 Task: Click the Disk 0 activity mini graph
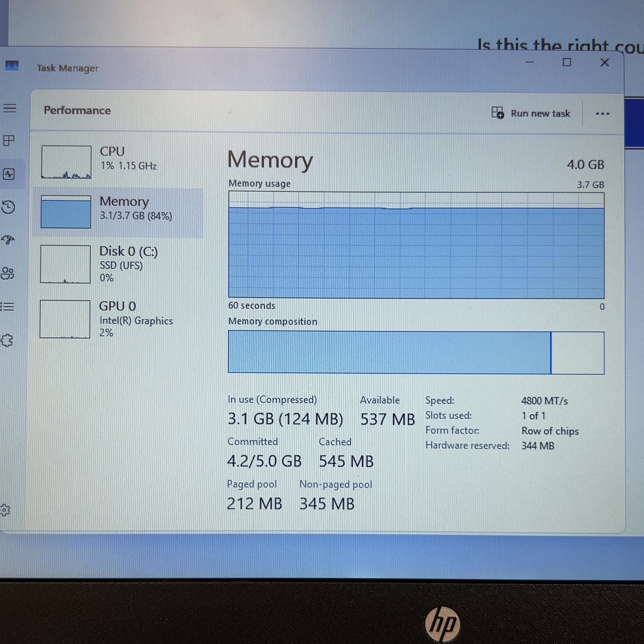click(x=66, y=264)
